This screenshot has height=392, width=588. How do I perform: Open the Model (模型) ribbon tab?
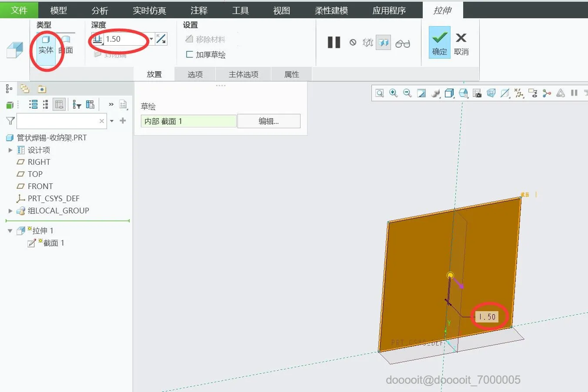[59, 10]
